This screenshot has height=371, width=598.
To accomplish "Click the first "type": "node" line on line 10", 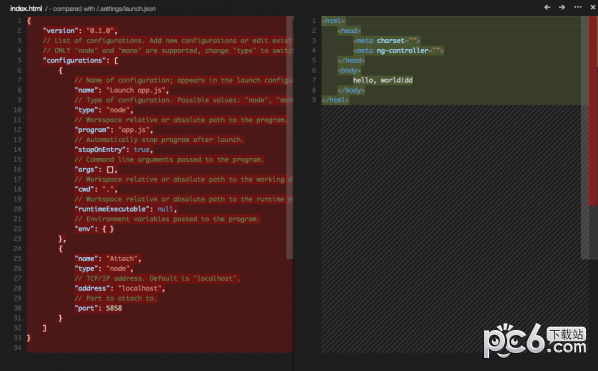I will [x=104, y=110].
